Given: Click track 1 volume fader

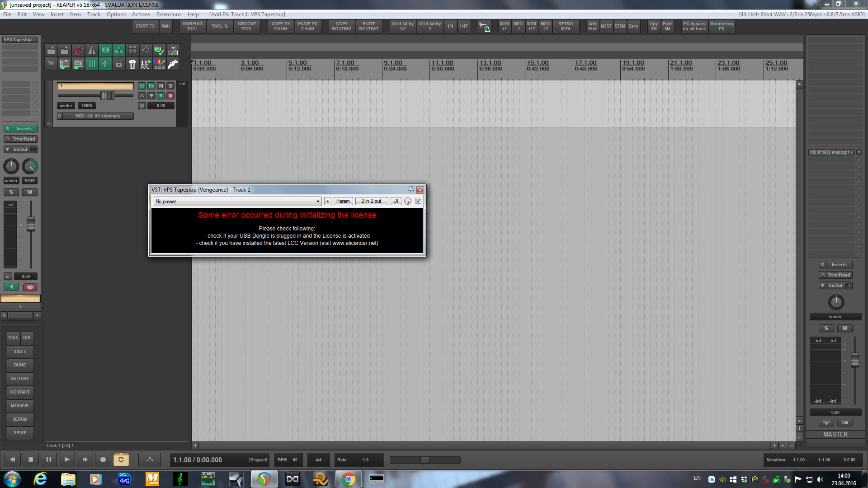Looking at the screenshot, I should (107, 95).
